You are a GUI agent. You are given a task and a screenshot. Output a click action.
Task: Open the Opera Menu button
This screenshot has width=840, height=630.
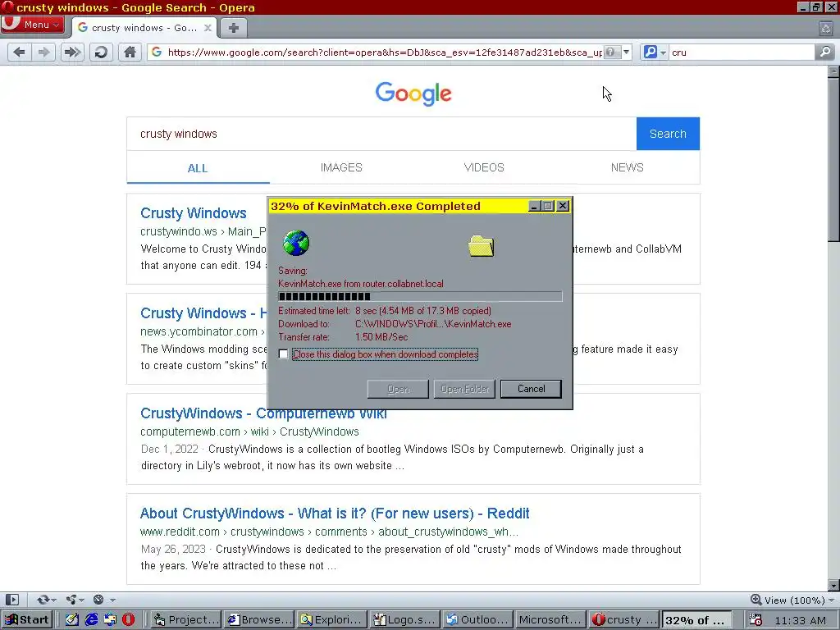click(33, 25)
